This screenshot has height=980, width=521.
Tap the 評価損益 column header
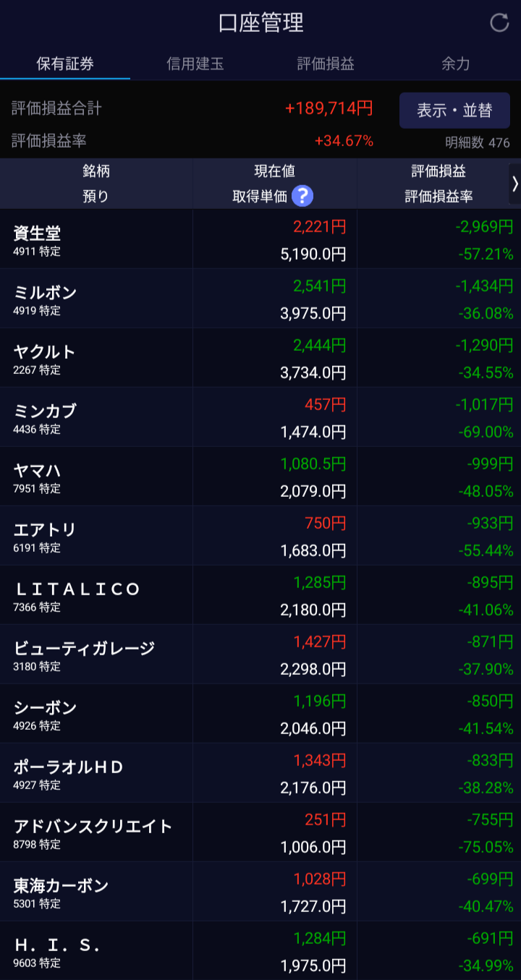pyautogui.click(x=439, y=171)
